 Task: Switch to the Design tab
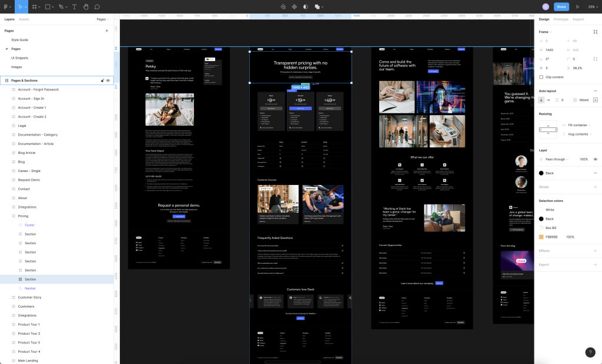click(x=544, y=19)
